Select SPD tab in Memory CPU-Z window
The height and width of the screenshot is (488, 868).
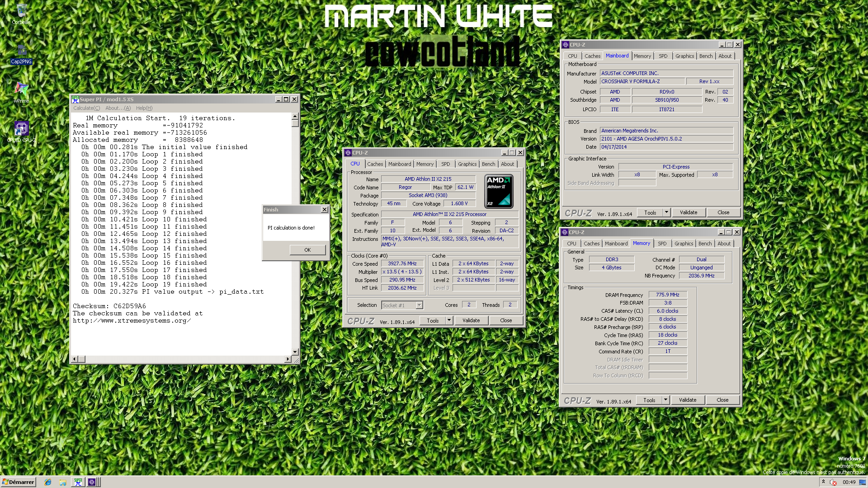click(662, 244)
